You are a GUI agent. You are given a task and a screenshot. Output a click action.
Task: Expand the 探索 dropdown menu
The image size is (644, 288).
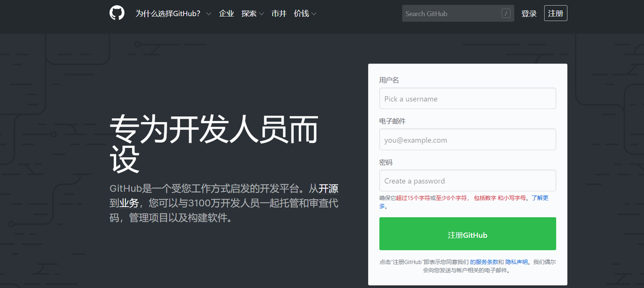click(x=252, y=14)
